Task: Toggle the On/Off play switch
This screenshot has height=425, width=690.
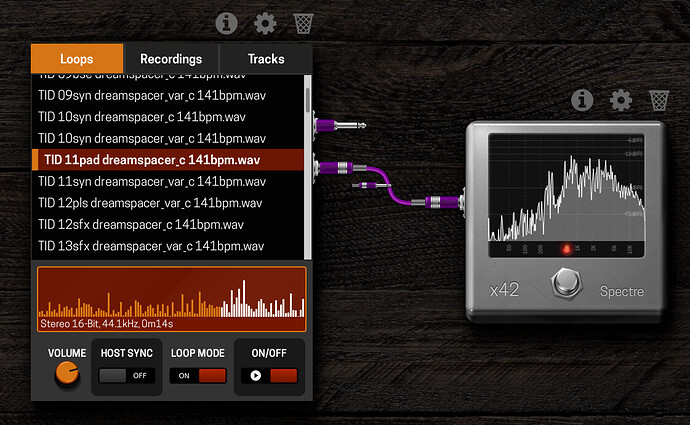Action: (x=269, y=376)
